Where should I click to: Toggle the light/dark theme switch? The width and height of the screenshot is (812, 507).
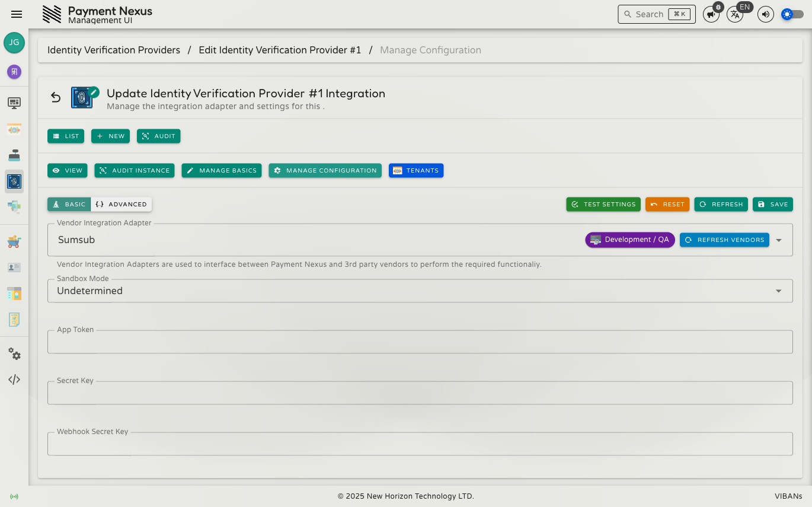[792, 14]
